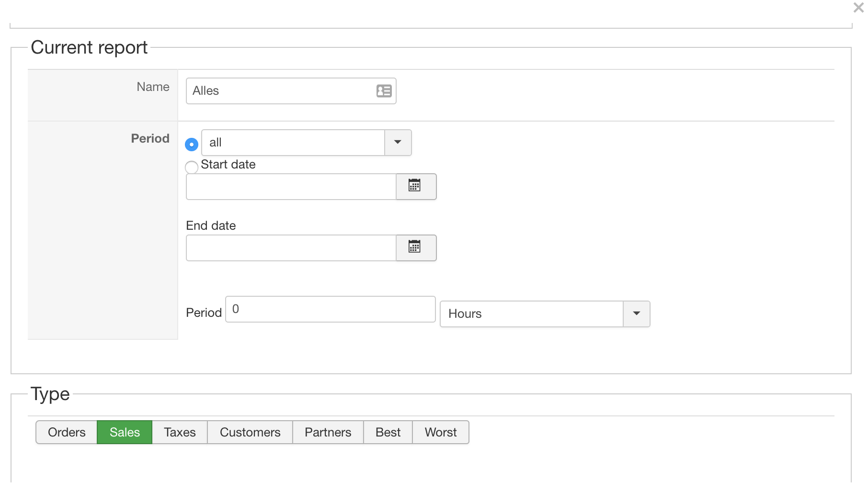Select the Partners report type
Viewport: 868px width, 492px height.
(328, 432)
